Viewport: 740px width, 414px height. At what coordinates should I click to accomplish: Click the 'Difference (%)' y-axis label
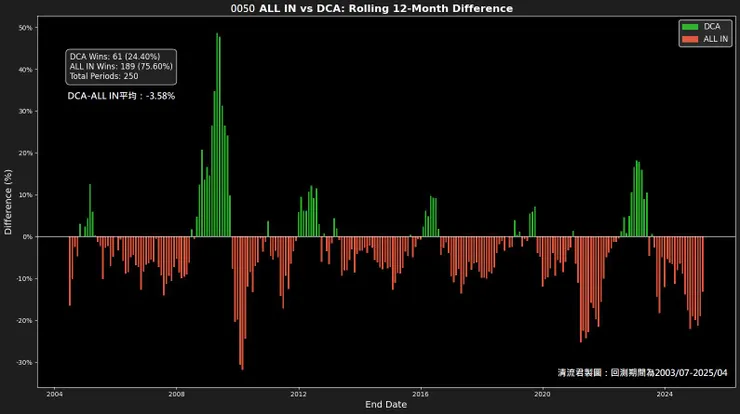[8, 202]
